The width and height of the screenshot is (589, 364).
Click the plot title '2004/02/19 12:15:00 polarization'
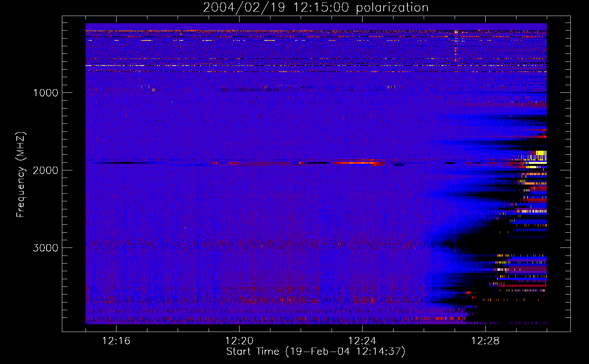[316, 8]
